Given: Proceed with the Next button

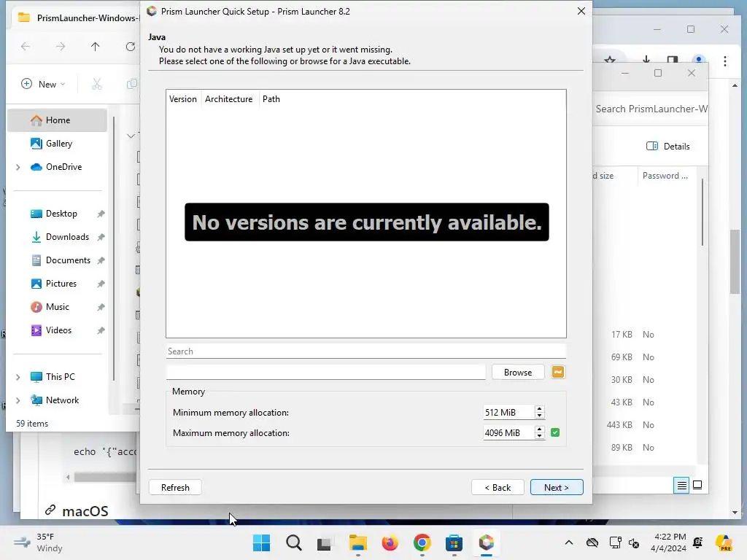Looking at the screenshot, I should pos(557,487).
